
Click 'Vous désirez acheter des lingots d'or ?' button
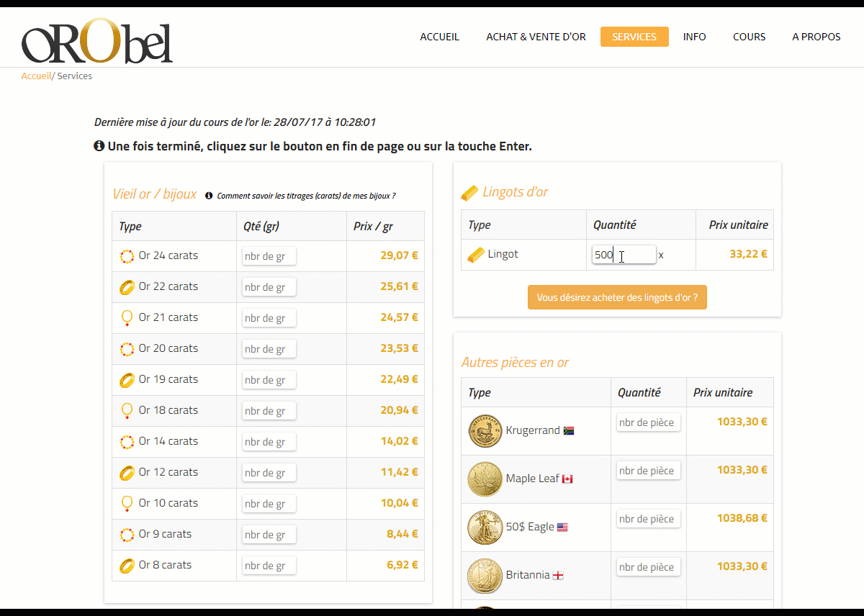point(617,297)
